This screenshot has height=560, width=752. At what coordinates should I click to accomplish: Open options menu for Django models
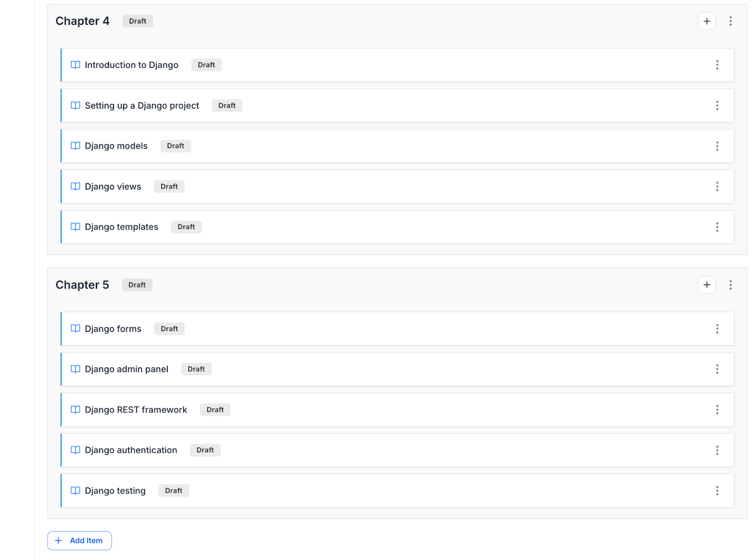coord(717,146)
